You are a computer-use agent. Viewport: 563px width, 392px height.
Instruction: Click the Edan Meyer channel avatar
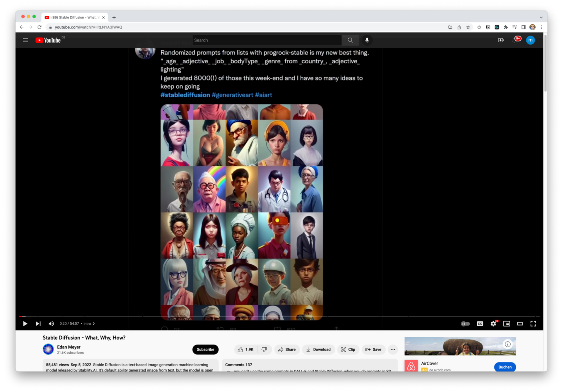[x=48, y=349]
